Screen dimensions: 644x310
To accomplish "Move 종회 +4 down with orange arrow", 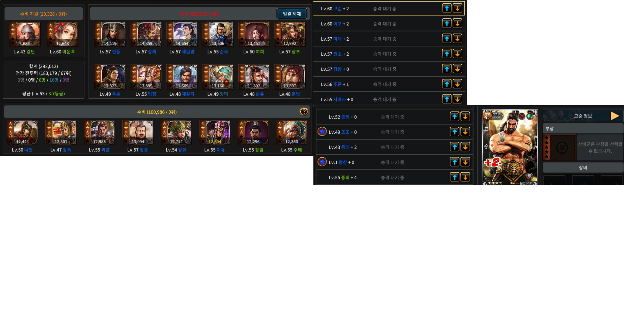I will point(465,177).
